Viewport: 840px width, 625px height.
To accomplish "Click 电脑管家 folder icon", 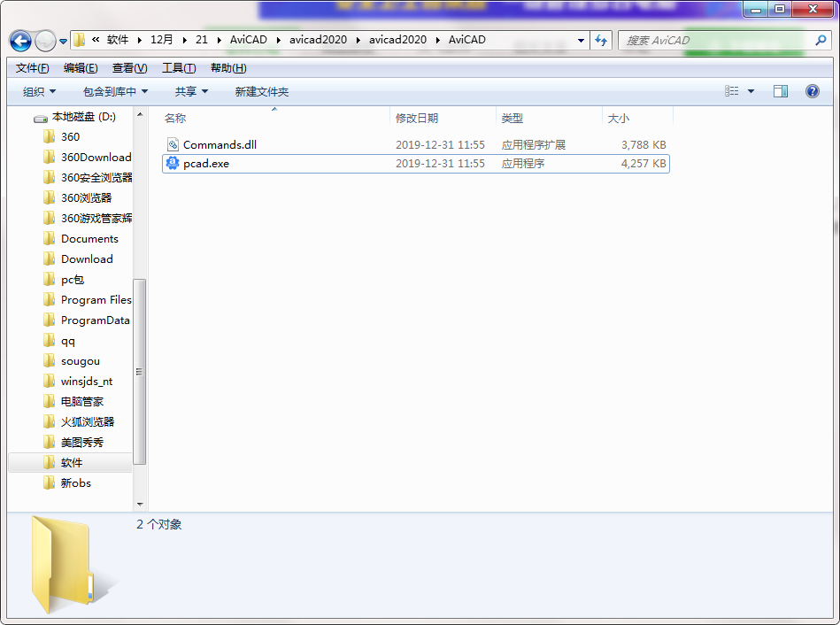I will click(49, 401).
